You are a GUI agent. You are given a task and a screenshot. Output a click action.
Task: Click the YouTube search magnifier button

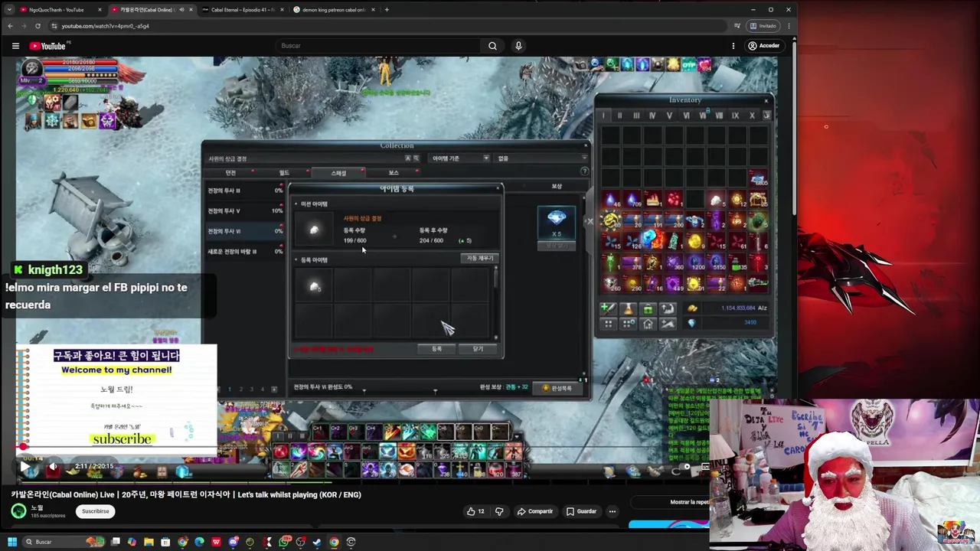coord(492,46)
